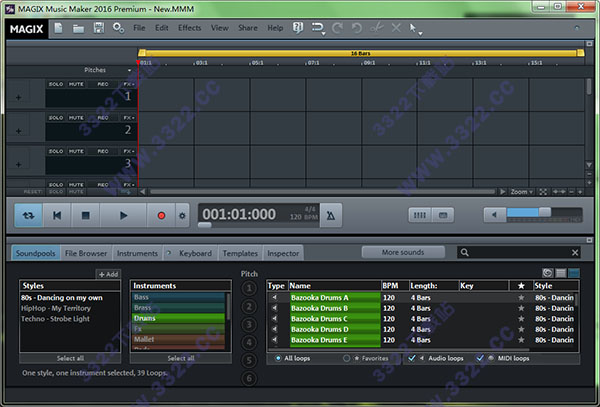The height and width of the screenshot is (407, 600).
Task: Mark Bazooka Drums B as favorite star
Action: coord(521,308)
